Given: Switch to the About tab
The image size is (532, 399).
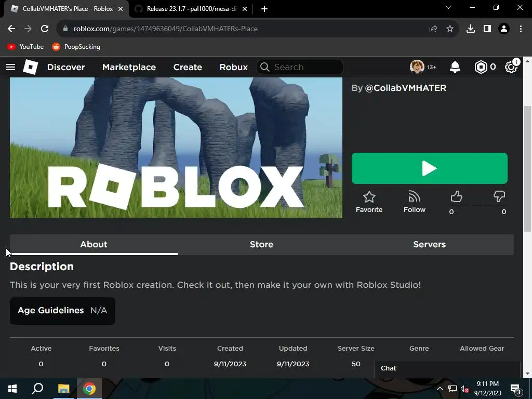Looking at the screenshot, I should (94, 244).
